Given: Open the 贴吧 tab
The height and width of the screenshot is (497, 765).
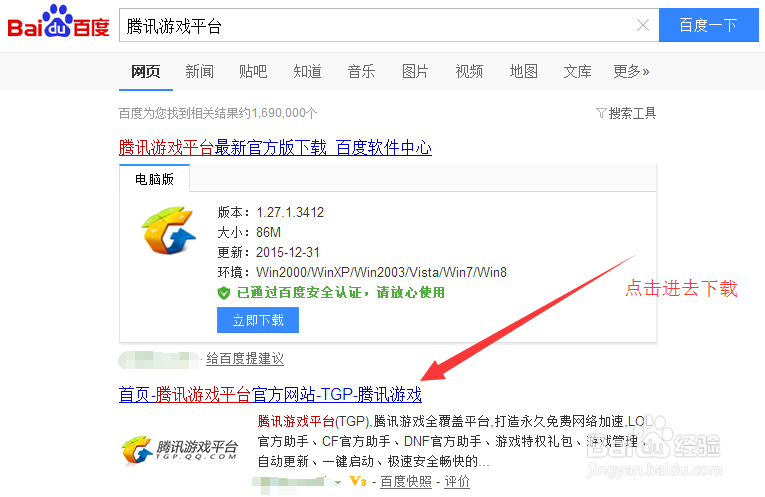Looking at the screenshot, I should (253, 72).
